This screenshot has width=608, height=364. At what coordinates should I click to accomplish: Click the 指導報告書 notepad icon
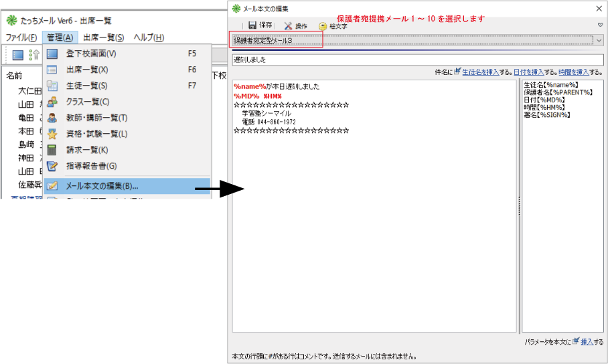(52, 167)
